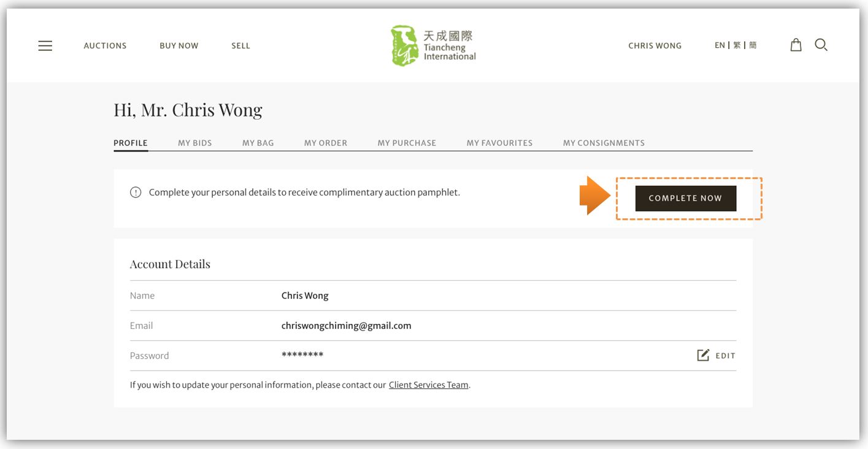
Task: Open the Client Services Team link
Action: pos(429,385)
